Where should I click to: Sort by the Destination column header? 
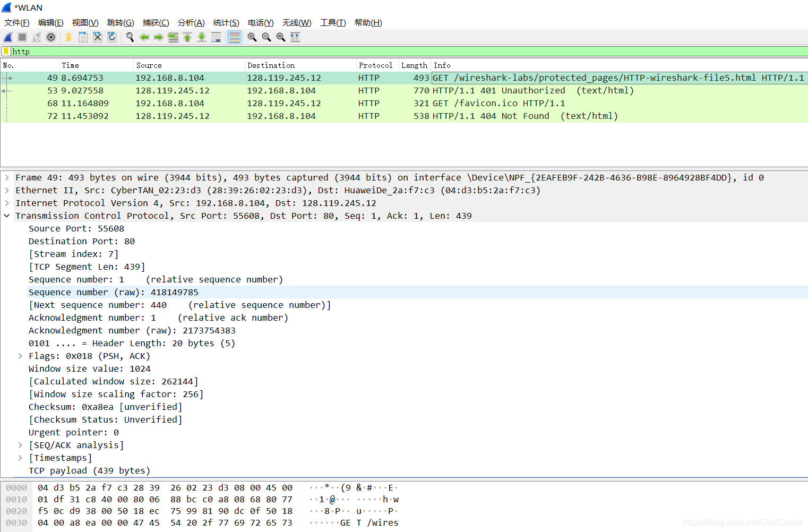300,65
